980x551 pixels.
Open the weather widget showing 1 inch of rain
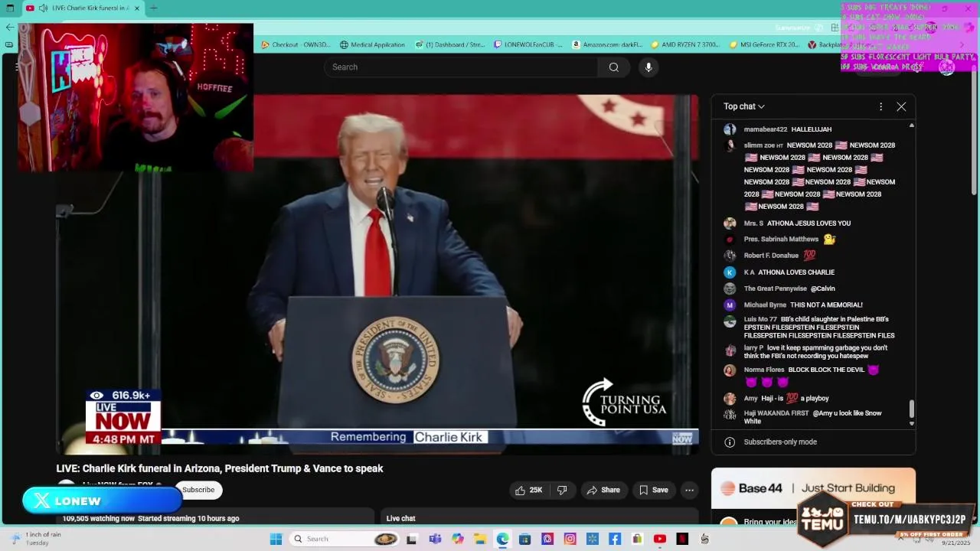click(34, 539)
